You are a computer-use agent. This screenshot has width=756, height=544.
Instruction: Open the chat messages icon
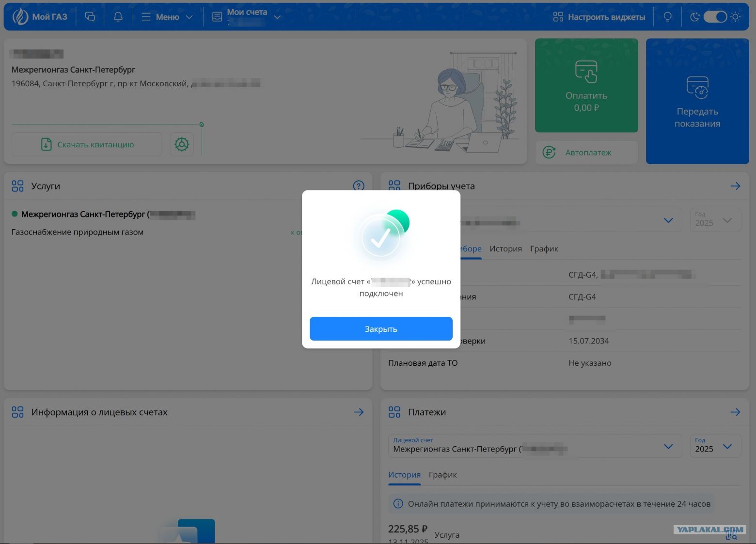pos(90,17)
